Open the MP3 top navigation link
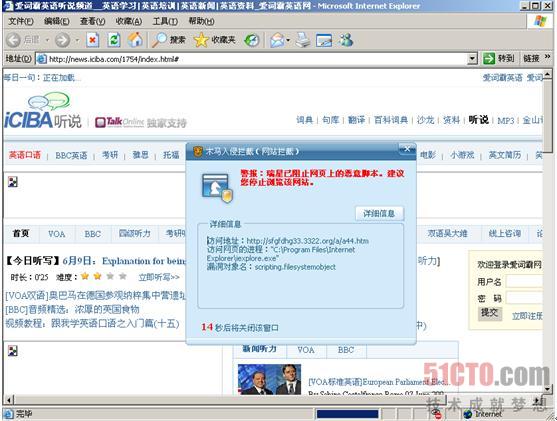557x421 pixels. click(x=505, y=120)
